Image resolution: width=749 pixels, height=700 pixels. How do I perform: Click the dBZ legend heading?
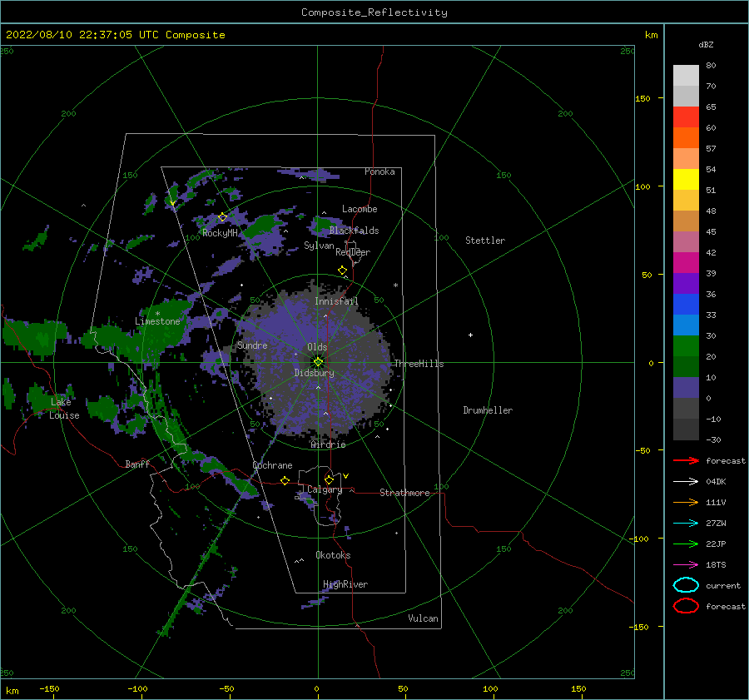tap(706, 44)
